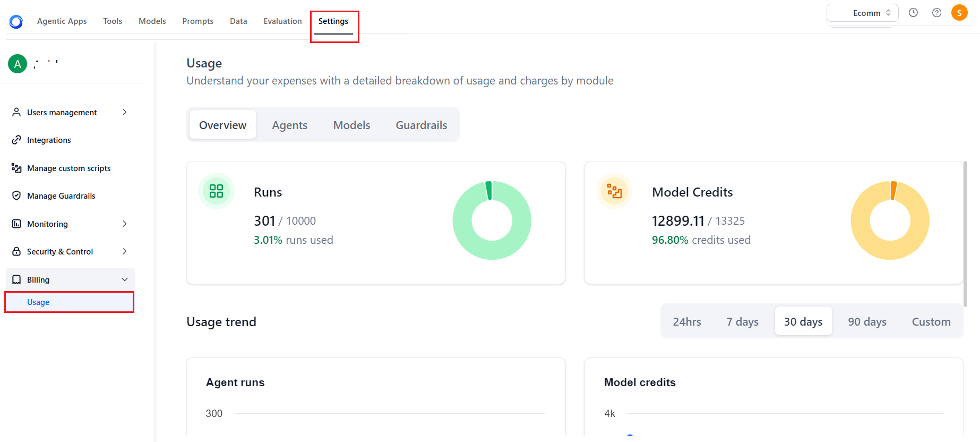This screenshot has height=442, width=980.
Task: Click the 301 runs count
Action: coord(264,220)
